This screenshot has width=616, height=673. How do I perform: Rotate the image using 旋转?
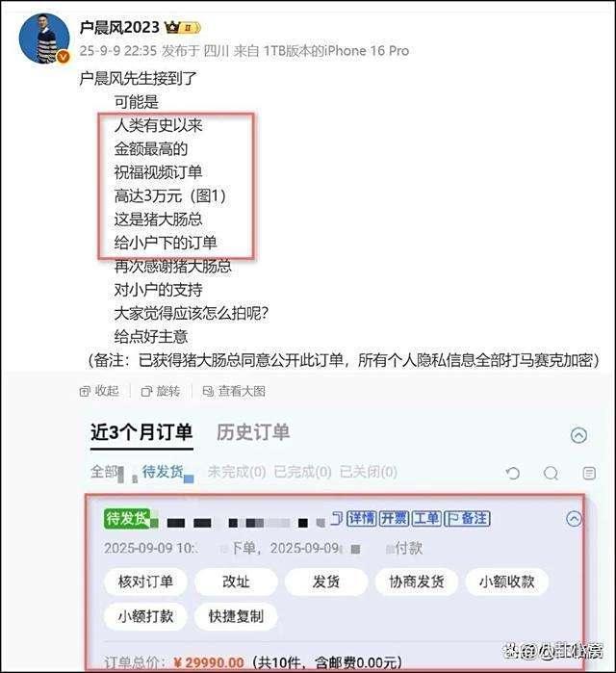(x=161, y=391)
